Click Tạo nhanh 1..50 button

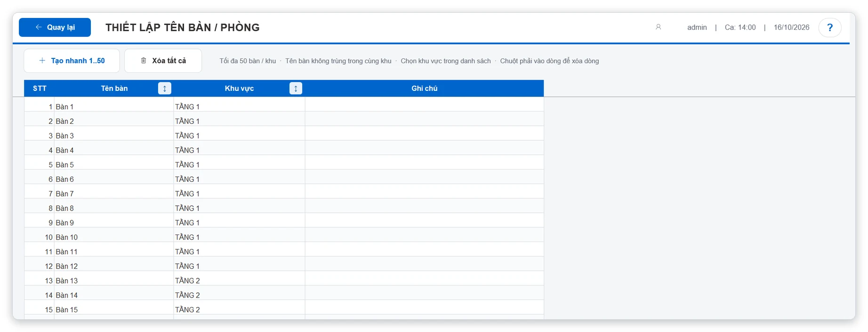(x=72, y=61)
